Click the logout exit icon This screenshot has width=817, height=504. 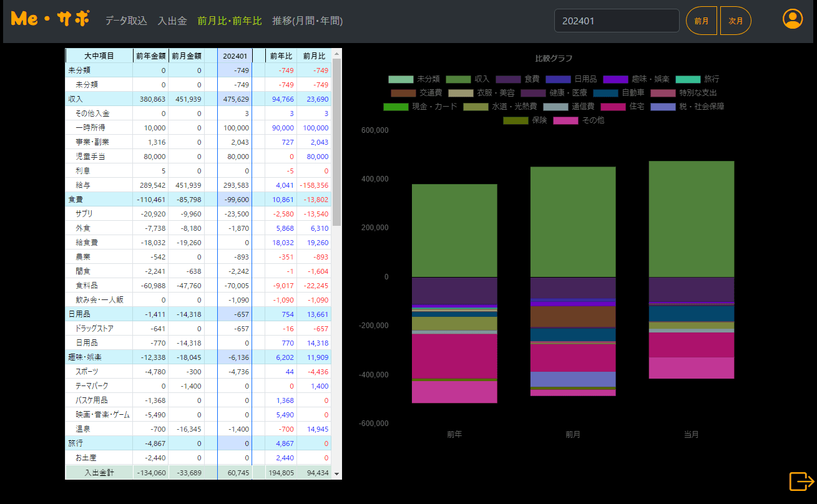(x=801, y=482)
